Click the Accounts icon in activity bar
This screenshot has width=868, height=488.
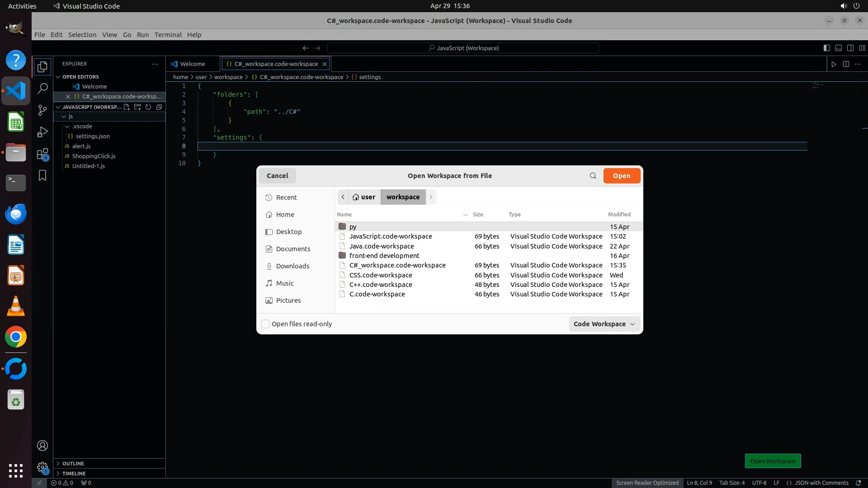point(42,446)
